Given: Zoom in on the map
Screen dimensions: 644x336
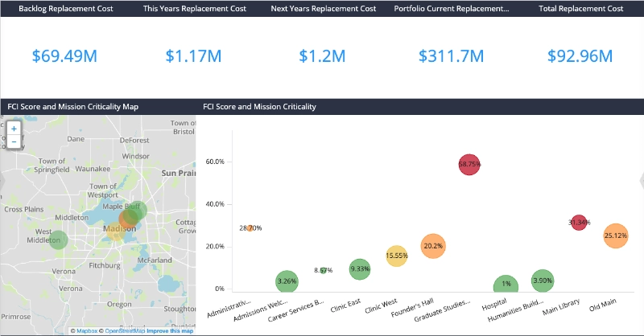Looking at the screenshot, I should pyautogui.click(x=14, y=129).
